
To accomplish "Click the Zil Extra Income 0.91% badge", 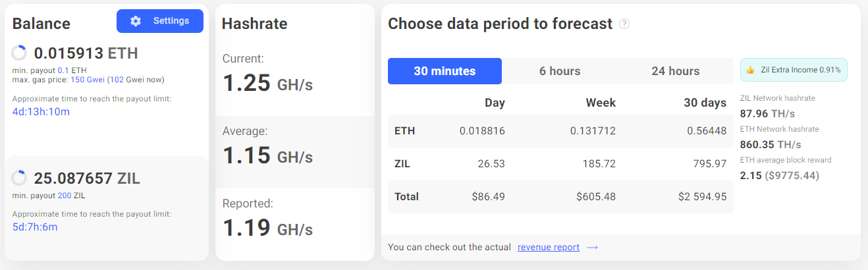I will tap(794, 70).
